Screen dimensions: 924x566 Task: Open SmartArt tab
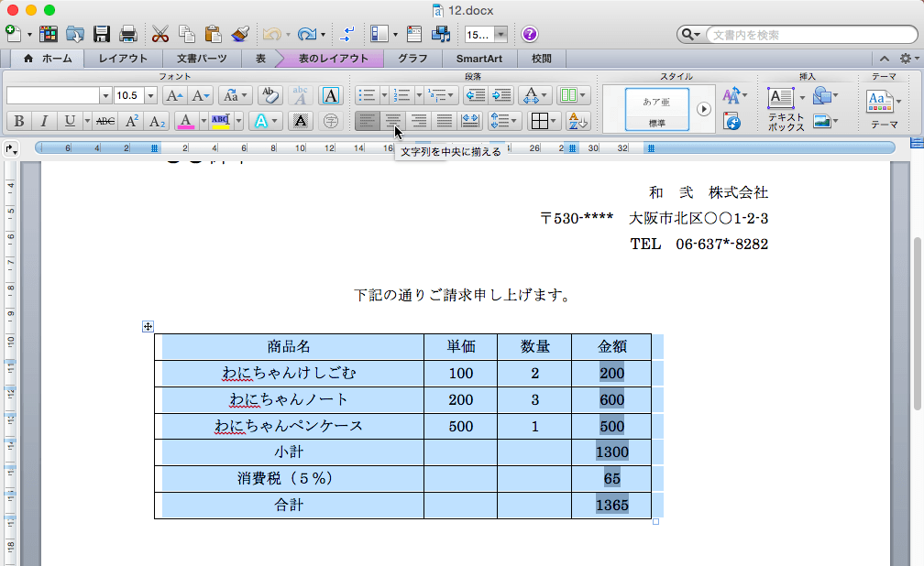click(479, 59)
